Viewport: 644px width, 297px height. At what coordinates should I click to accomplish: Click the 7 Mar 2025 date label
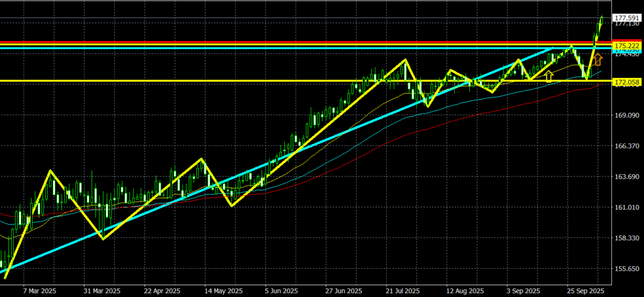tap(40, 291)
